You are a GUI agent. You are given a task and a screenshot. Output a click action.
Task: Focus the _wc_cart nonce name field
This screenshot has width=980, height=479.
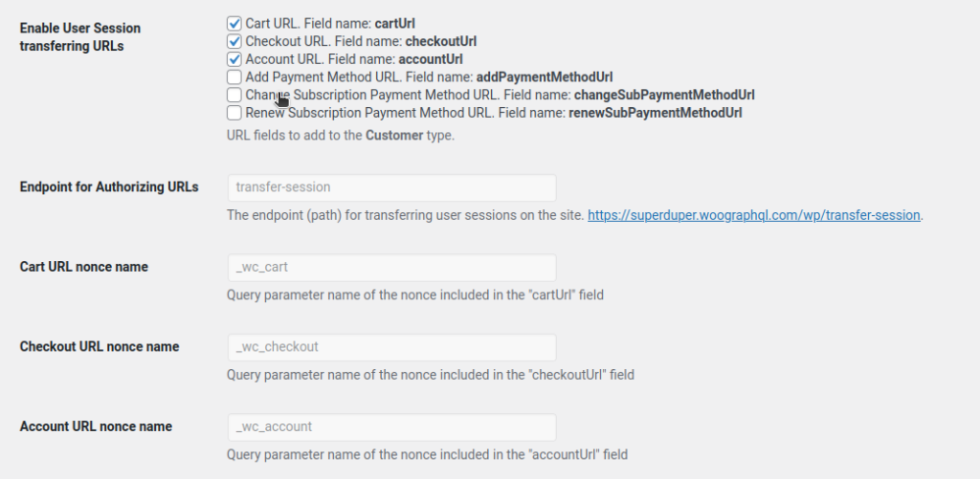[x=391, y=268]
